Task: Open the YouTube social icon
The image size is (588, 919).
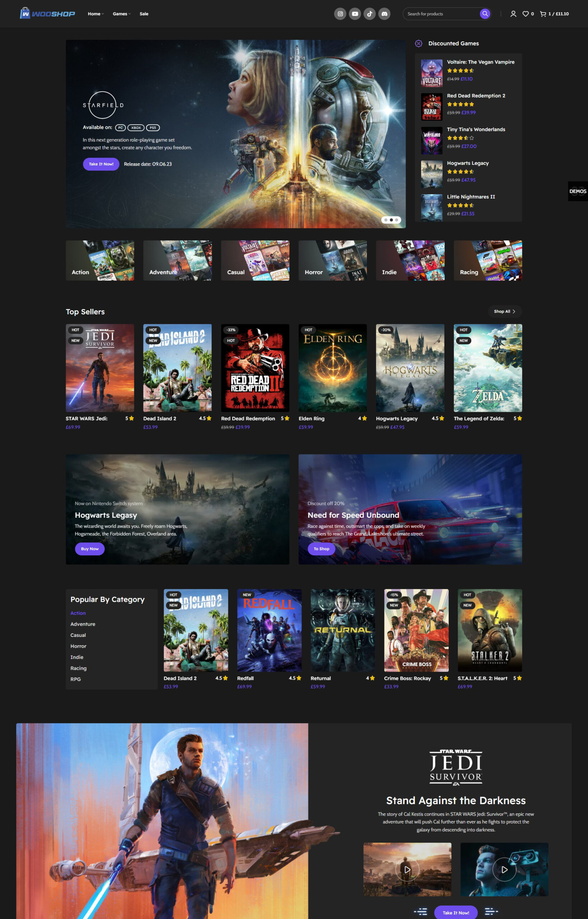Action: coord(355,14)
